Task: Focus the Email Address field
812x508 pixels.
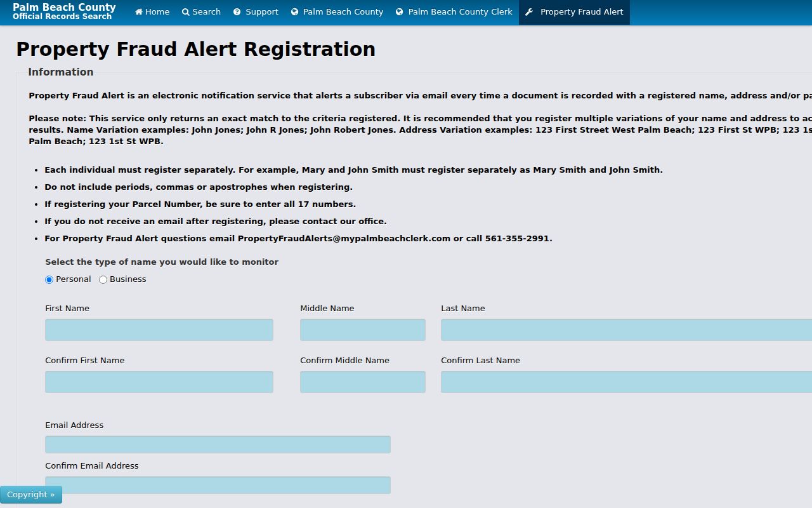Action: click(218, 444)
